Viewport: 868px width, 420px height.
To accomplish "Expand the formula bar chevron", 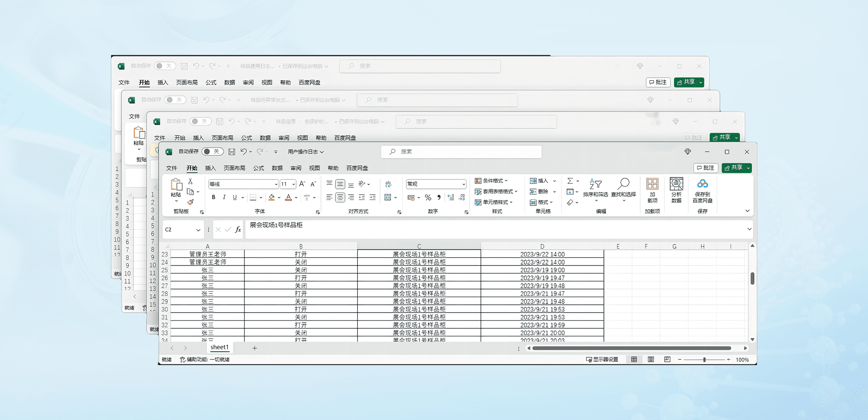I will point(749,229).
